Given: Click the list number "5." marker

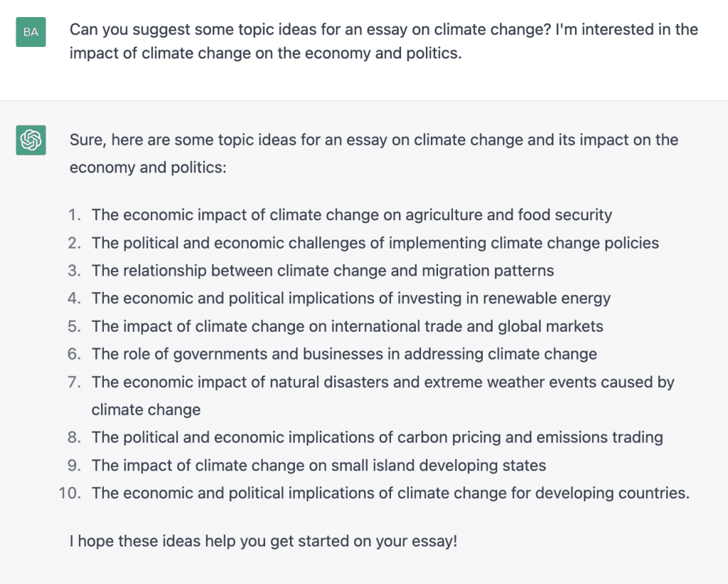Looking at the screenshot, I should tap(75, 326).
